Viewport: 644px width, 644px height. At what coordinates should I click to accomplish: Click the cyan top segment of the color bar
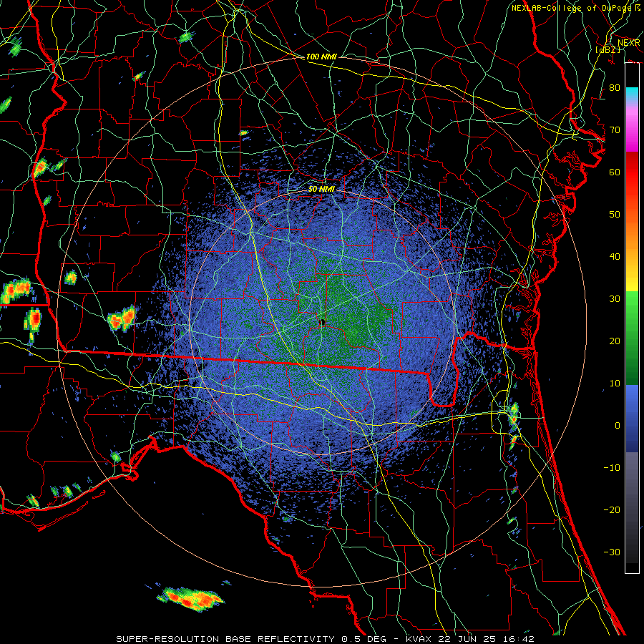(632, 94)
